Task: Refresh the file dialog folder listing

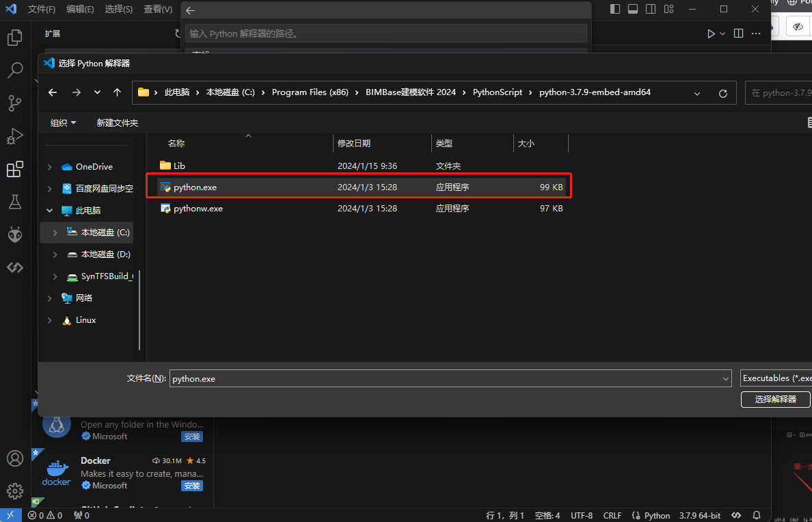Action: [x=723, y=93]
